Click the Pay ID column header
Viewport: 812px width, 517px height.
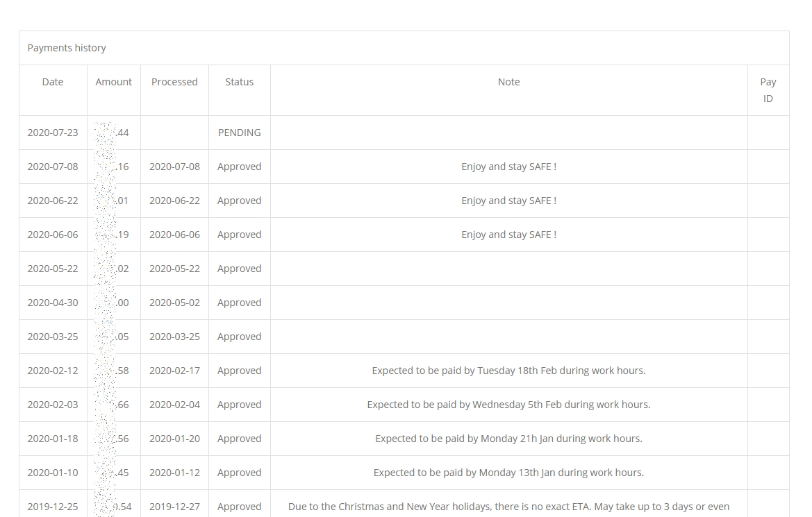768,90
